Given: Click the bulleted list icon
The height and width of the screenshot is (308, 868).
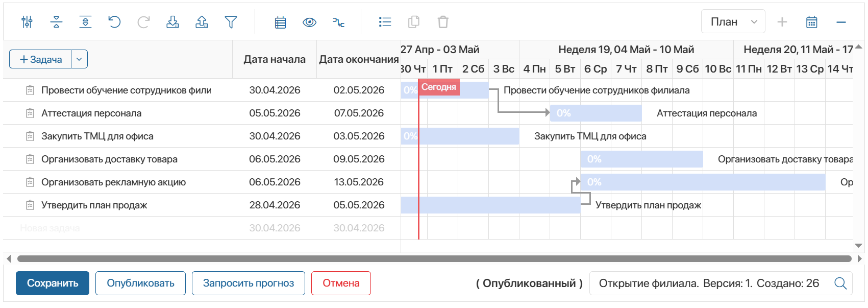Looking at the screenshot, I should pos(385,22).
